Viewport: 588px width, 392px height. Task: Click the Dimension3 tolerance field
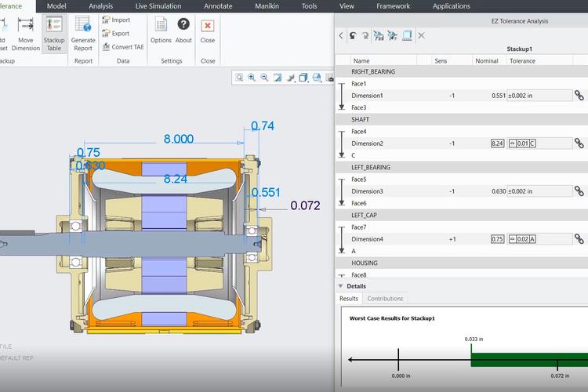539,191
